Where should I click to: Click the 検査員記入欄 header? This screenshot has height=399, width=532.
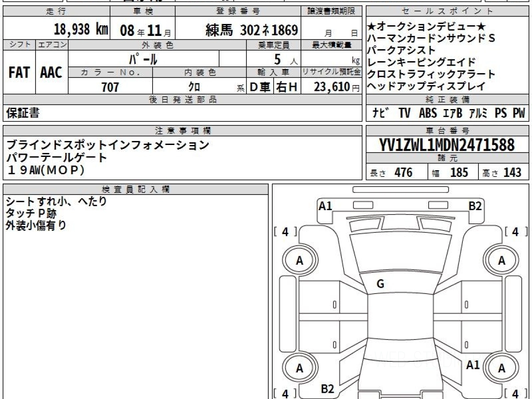coord(136,189)
